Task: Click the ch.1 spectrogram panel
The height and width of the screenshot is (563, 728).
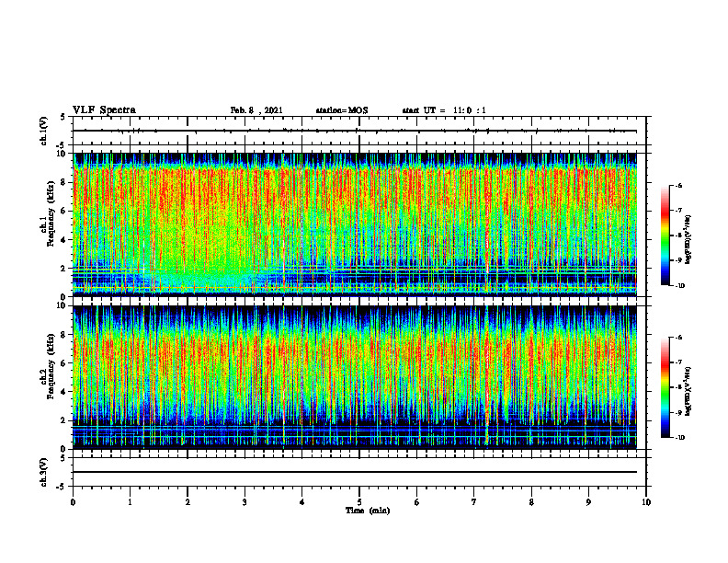Action: 355,224
